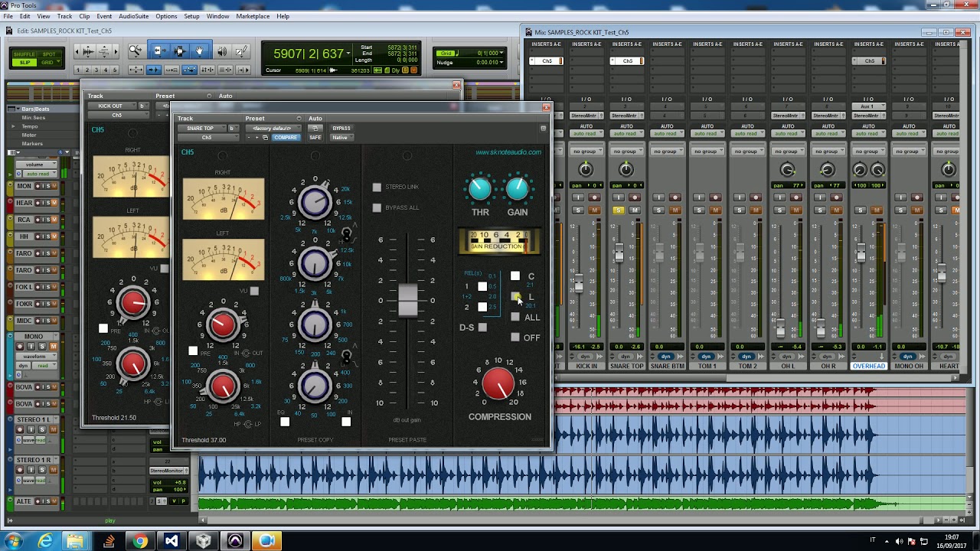The image size is (980, 551).
Task: Click the BYPASS button in plugin header
Action: tap(341, 129)
